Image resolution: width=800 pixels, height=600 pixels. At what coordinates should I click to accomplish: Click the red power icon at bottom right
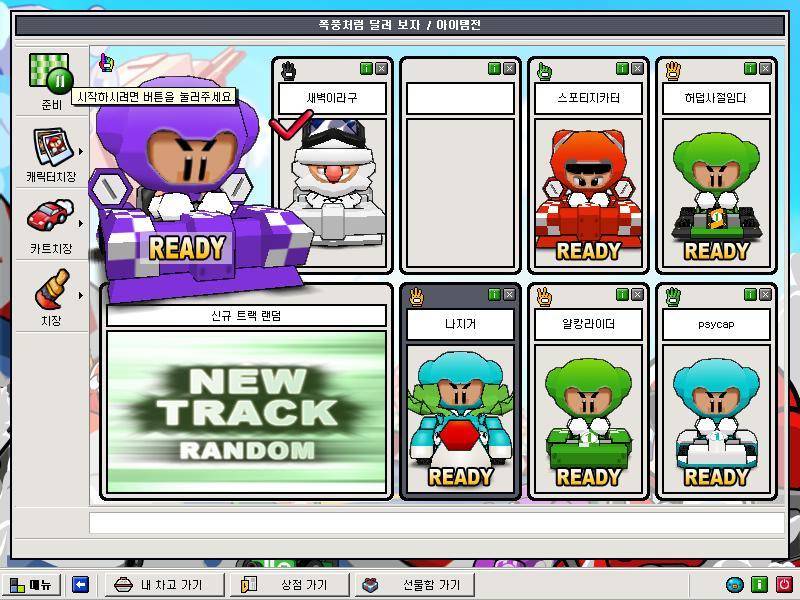click(784, 585)
